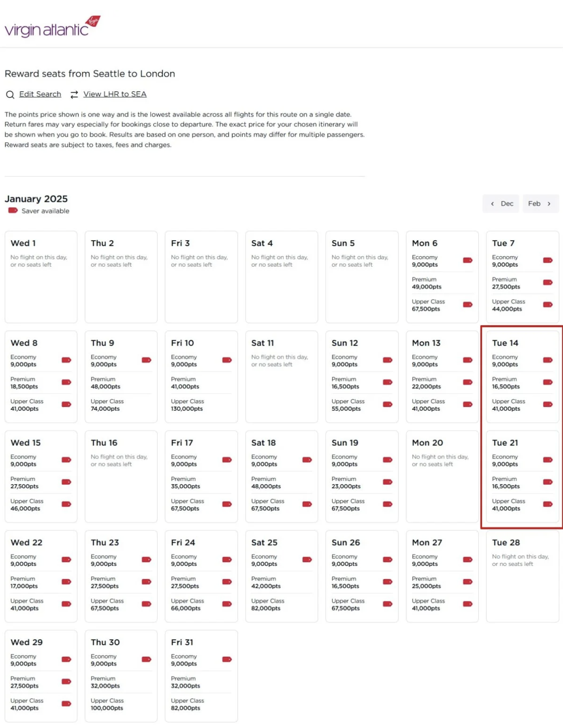Click the Upper Class saver tag on Mon 6
This screenshot has width=563, height=728.
coord(467,304)
